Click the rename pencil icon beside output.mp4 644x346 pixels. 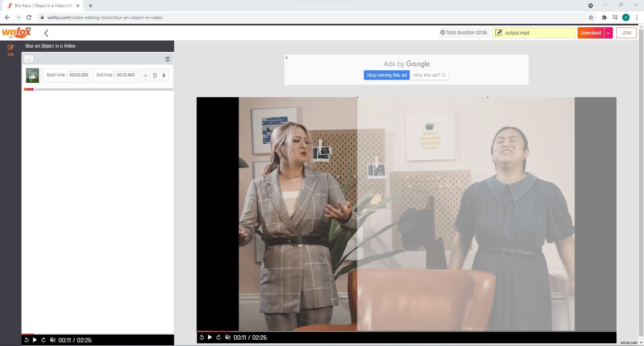[499, 32]
